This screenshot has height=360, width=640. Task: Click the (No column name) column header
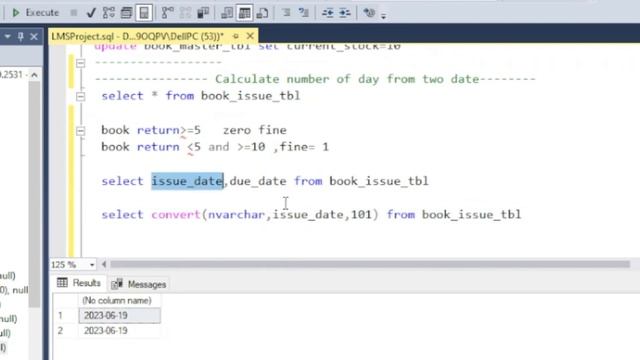click(117, 300)
